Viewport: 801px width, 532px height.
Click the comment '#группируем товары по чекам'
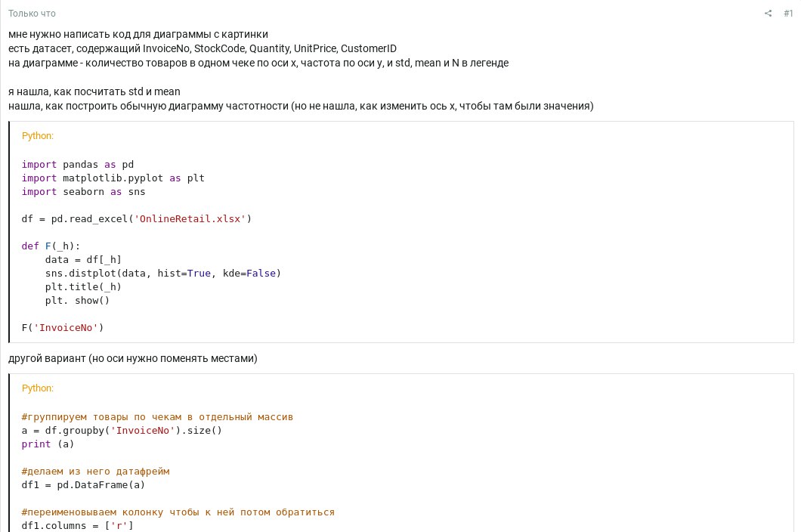tap(157, 417)
